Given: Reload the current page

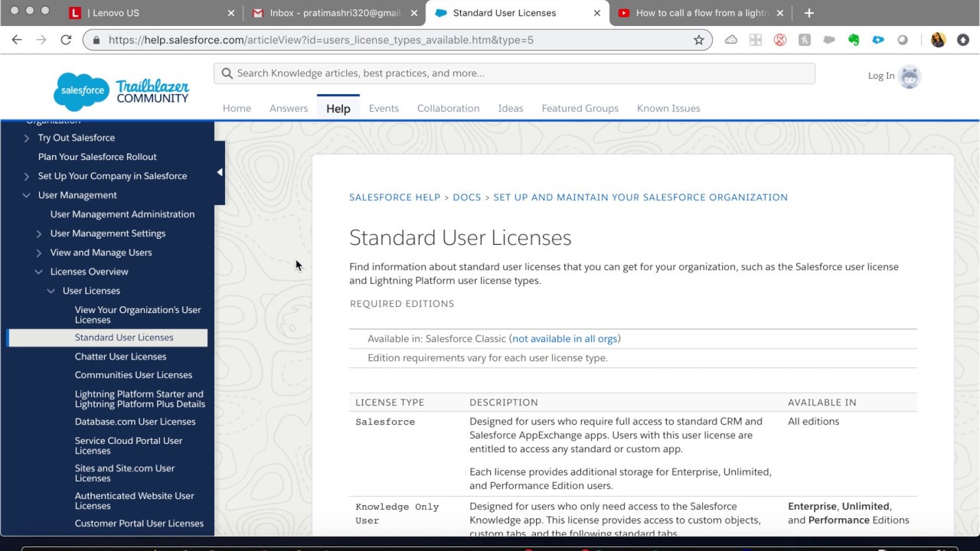Looking at the screenshot, I should [x=66, y=40].
